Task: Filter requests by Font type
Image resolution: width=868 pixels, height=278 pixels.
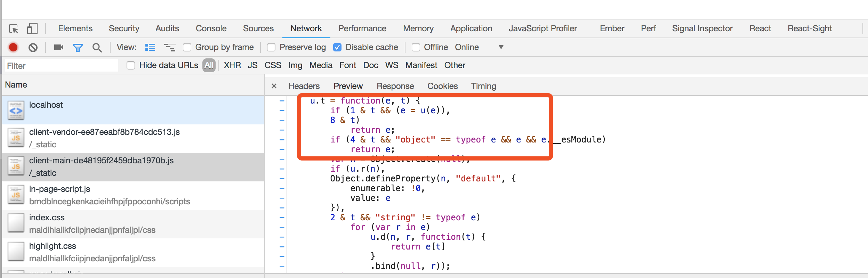Action: pyautogui.click(x=348, y=65)
